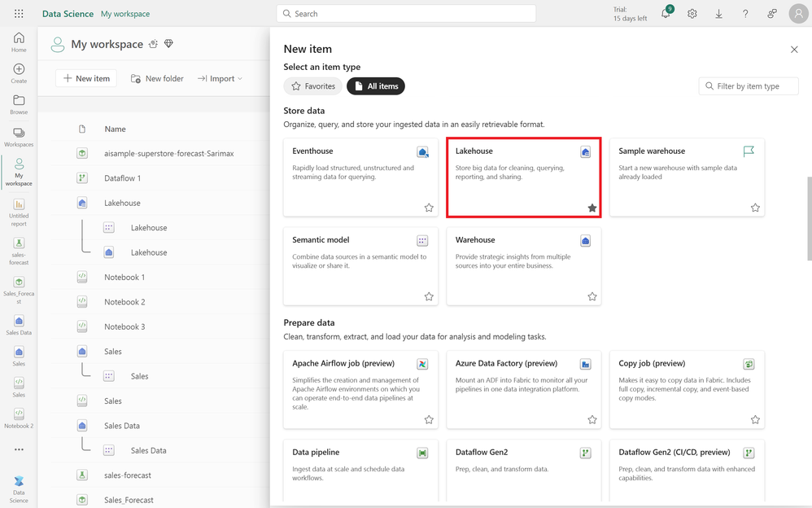Image resolution: width=812 pixels, height=508 pixels.
Task: Click the New folder button
Action: point(157,78)
